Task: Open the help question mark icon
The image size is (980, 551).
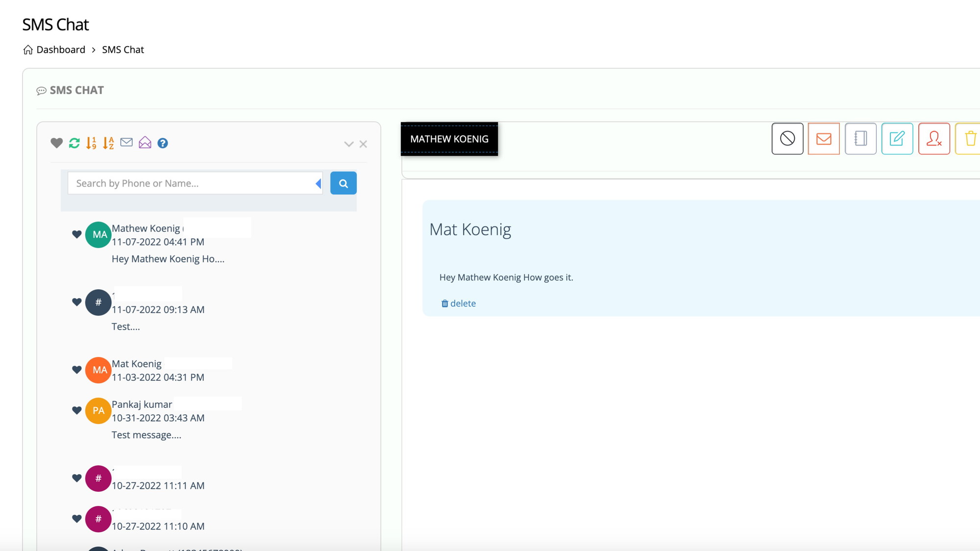Action: (163, 143)
